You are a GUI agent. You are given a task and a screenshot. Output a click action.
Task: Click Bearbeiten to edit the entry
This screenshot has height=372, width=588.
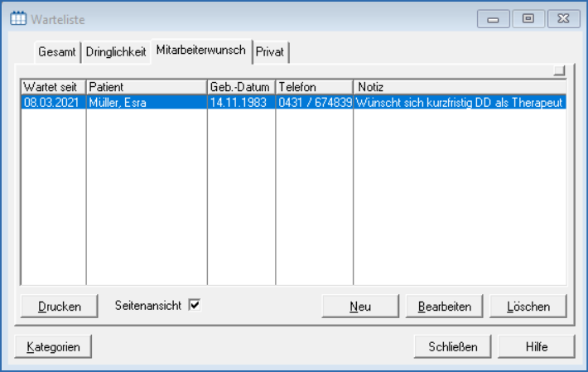tap(445, 307)
